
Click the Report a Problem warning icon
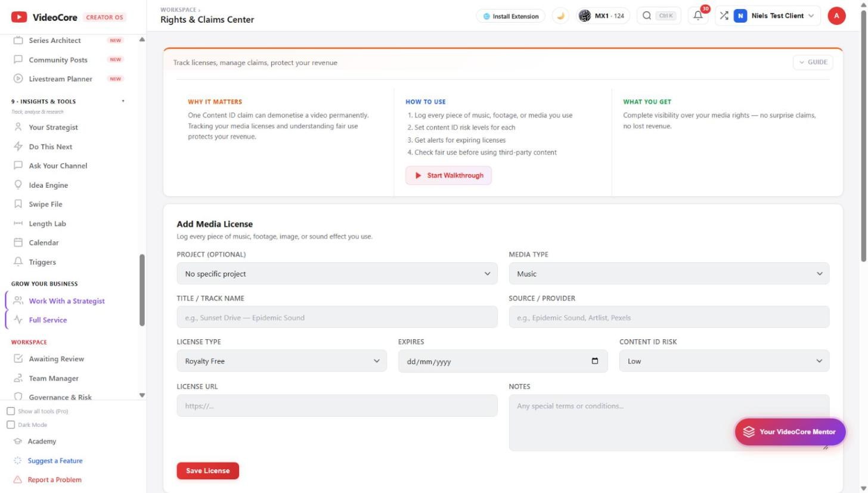click(17, 479)
